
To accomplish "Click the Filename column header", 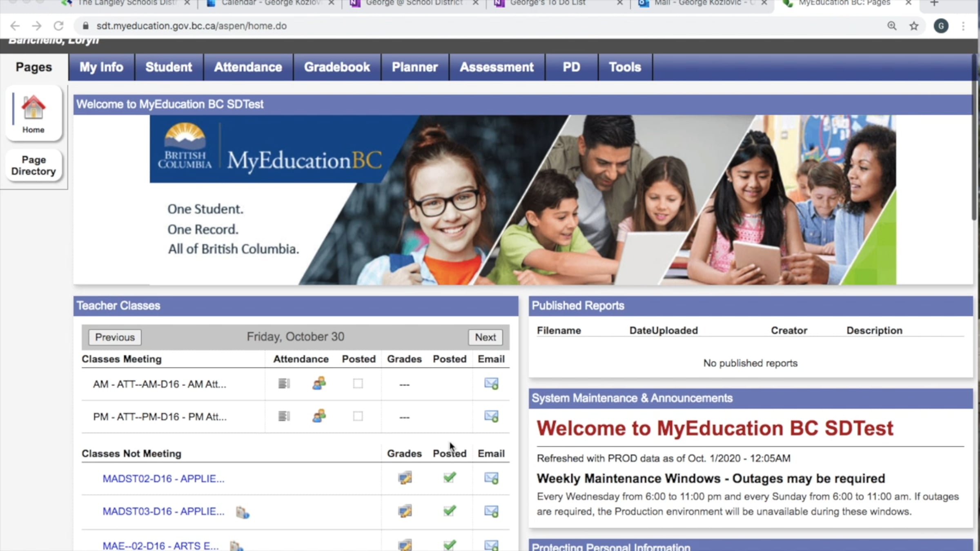I will point(559,331).
